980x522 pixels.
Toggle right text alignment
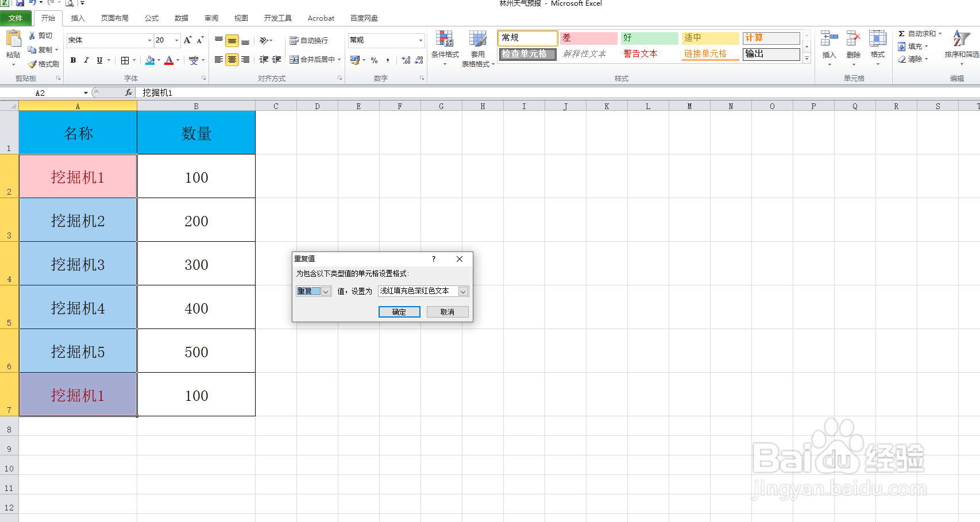(245, 60)
